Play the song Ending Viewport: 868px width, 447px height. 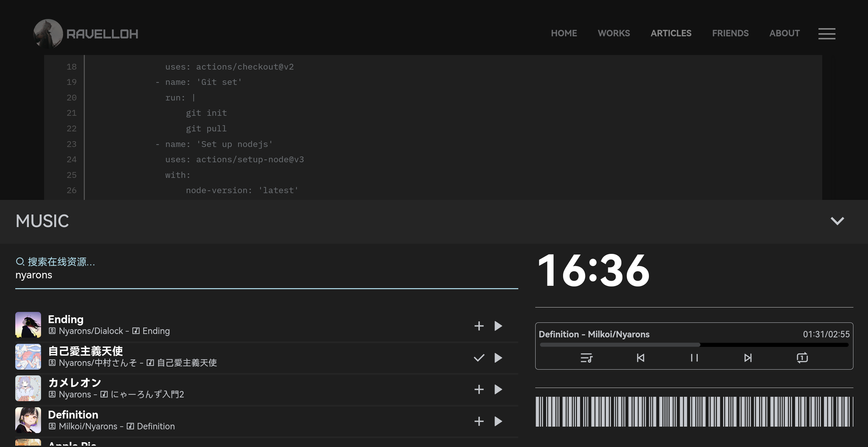498,326
